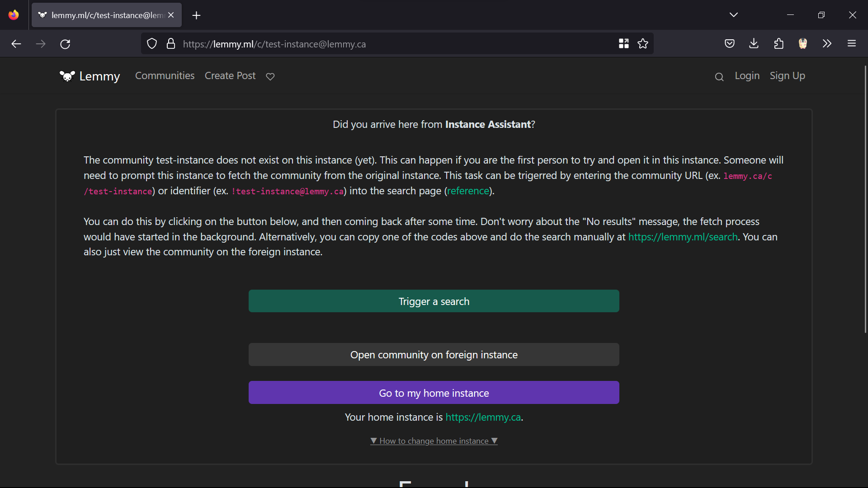Viewport: 868px width, 488px height.
Task: Go to Communities in navbar
Action: 165,76
